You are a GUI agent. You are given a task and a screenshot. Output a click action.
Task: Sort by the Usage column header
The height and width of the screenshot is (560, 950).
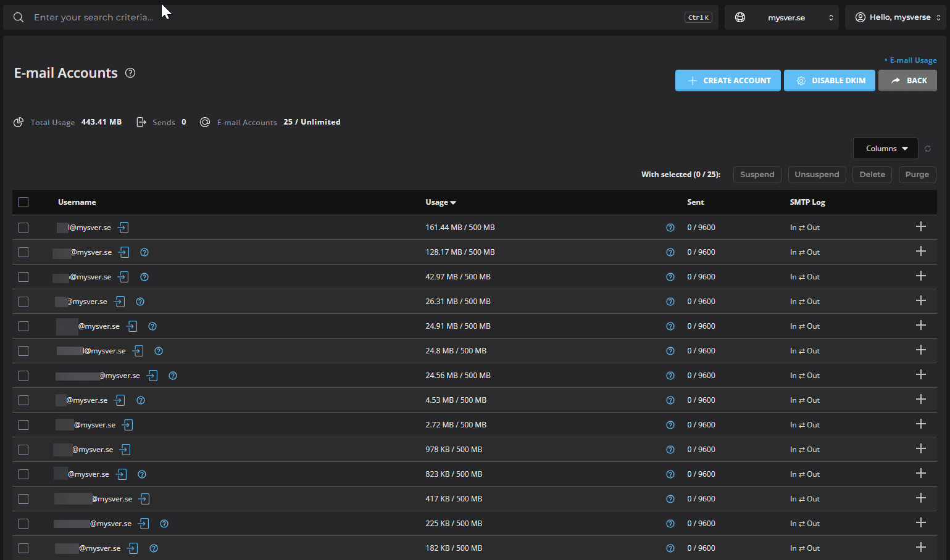tap(441, 202)
